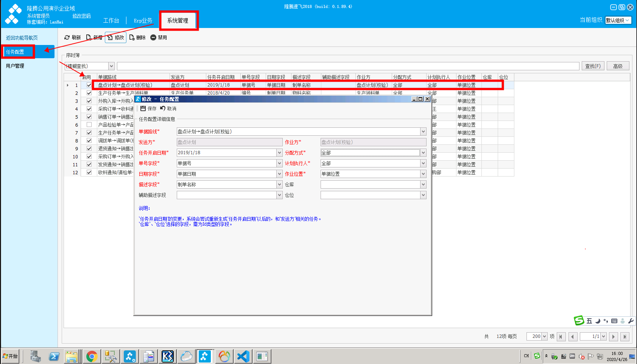The image size is (637, 364).
Task: Launch PowerShell from the taskbar
Action: coord(54,356)
